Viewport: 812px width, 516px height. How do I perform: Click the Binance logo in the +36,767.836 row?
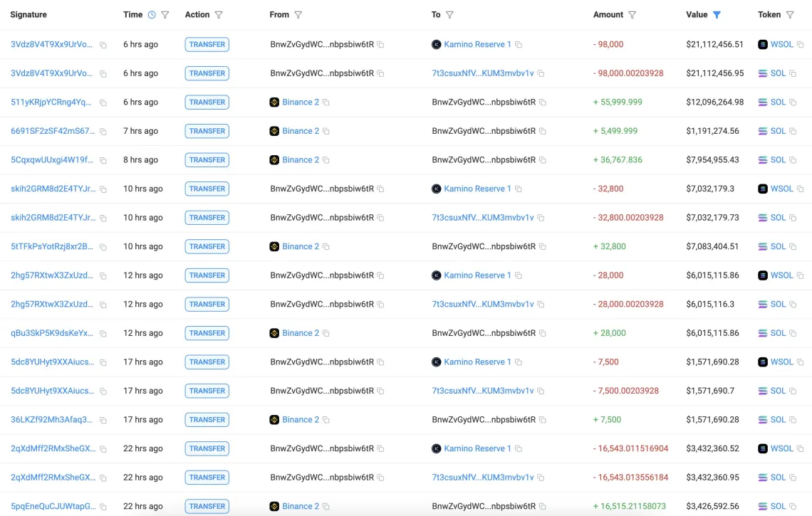coord(274,160)
